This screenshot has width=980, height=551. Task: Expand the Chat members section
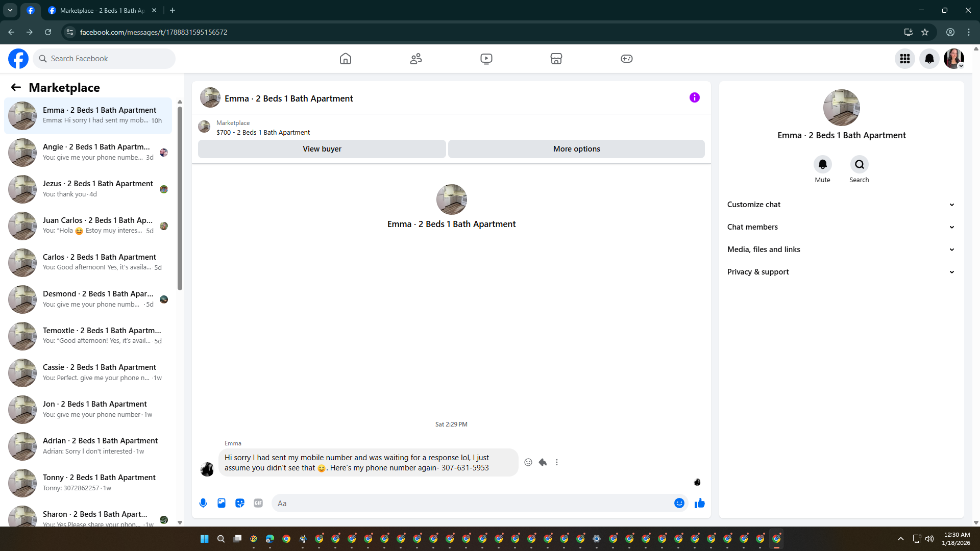841,227
